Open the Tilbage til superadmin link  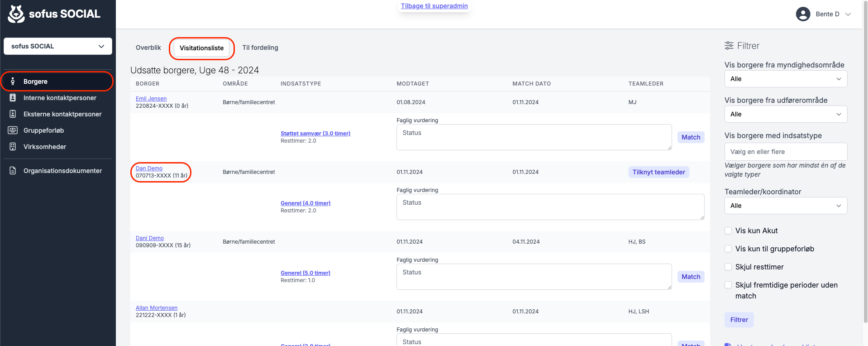(x=434, y=6)
